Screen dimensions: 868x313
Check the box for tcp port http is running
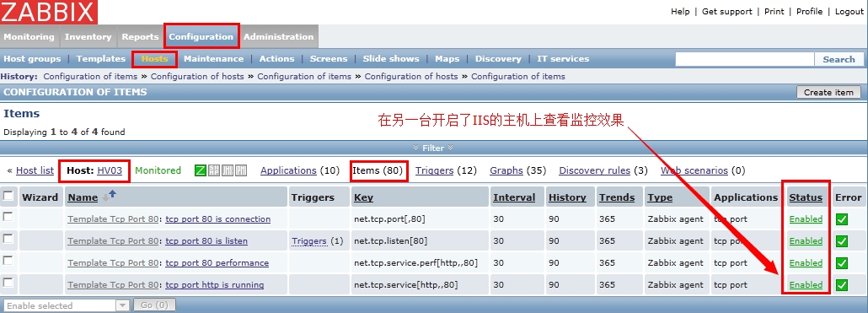click(x=8, y=283)
